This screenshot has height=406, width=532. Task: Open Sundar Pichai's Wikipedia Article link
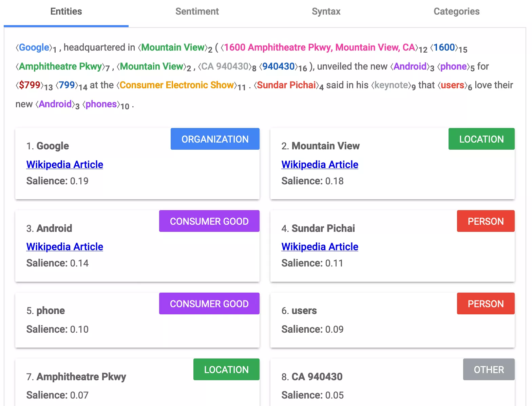(x=320, y=246)
